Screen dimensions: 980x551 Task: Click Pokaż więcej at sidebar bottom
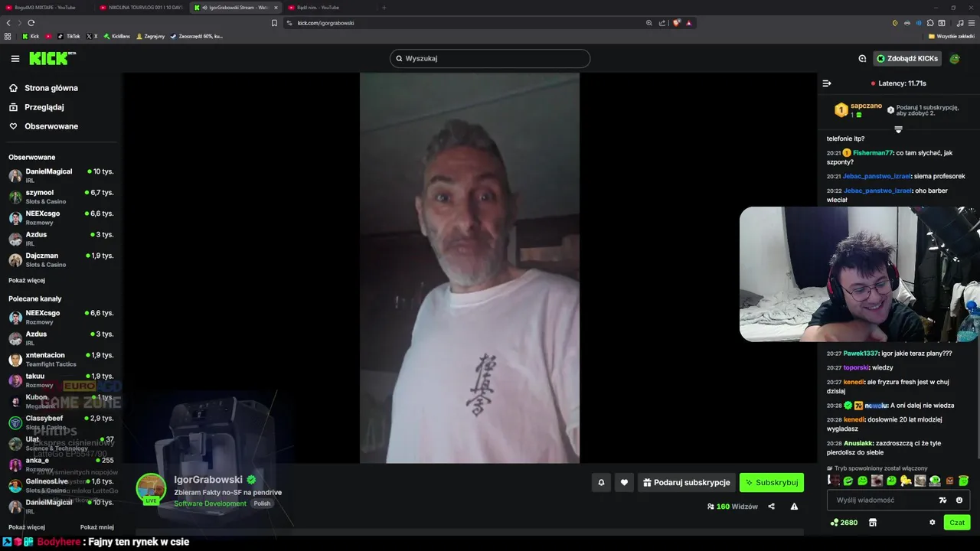coord(26,527)
